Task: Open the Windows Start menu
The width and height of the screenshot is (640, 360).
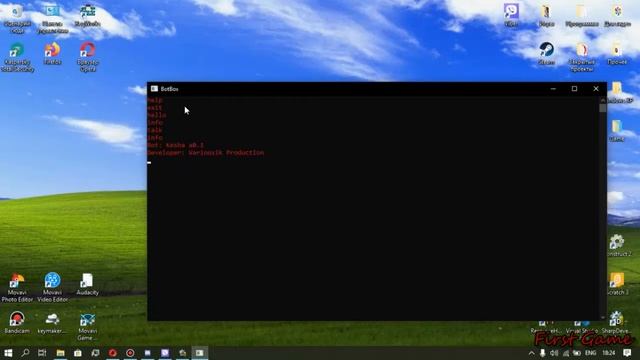Action: point(8,353)
